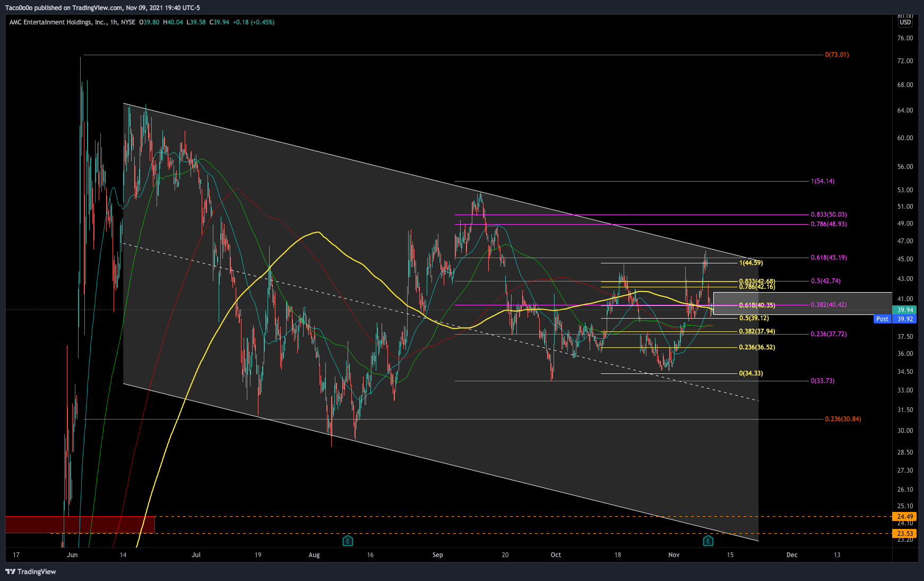Select the 0(34.33) Fibonacci label
The image size is (924, 581).
[751, 373]
